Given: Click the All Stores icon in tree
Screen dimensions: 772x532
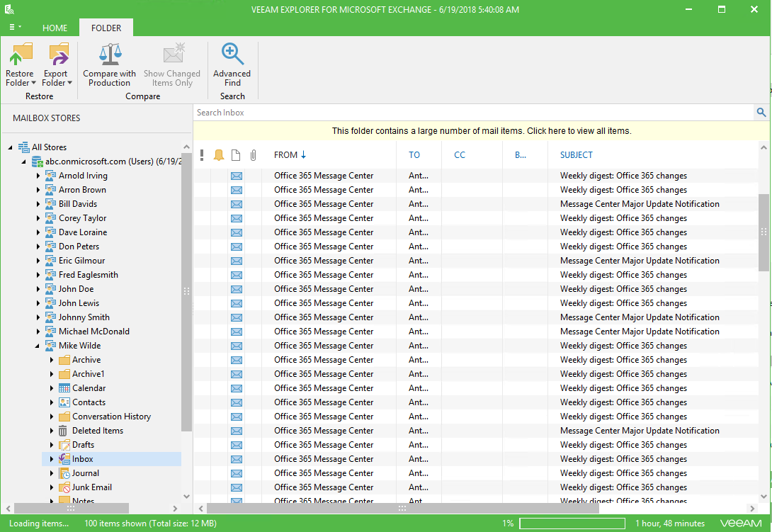Looking at the screenshot, I should (x=23, y=147).
